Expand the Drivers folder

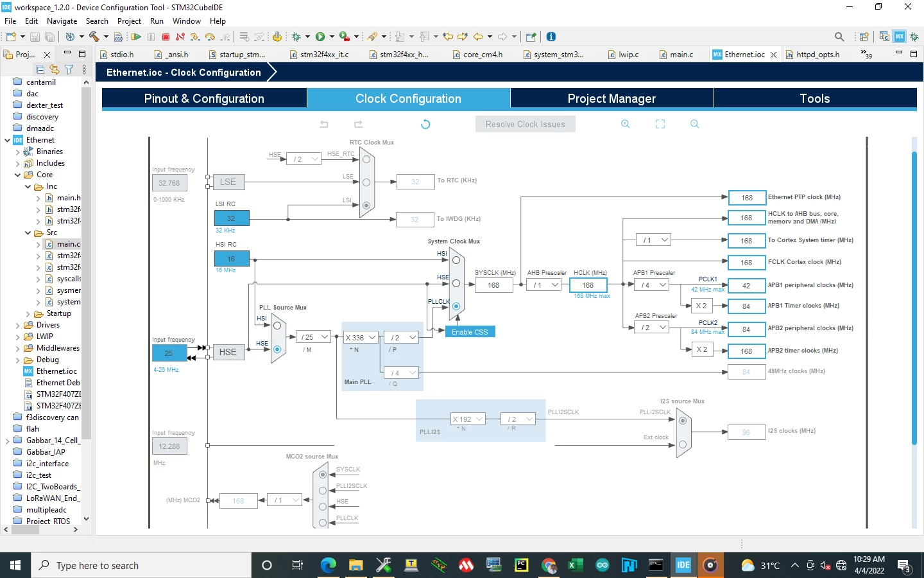pos(17,325)
